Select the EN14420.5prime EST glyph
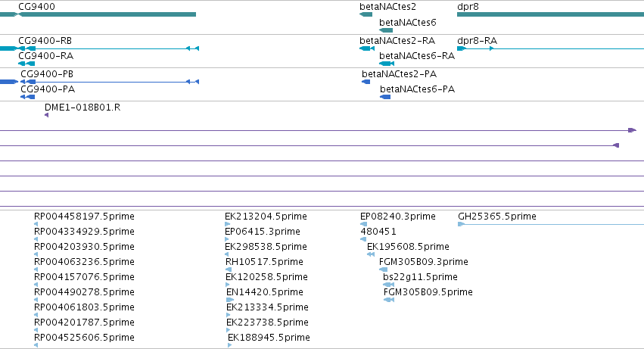The height and width of the screenshot is (349, 644). pyautogui.click(x=230, y=300)
